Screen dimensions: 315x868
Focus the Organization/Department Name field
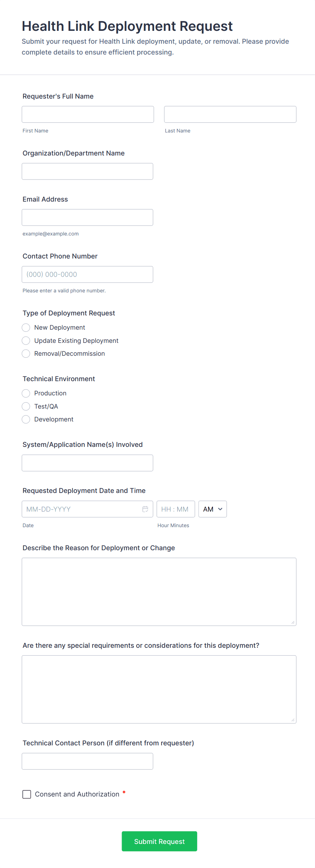(x=87, y=171)
